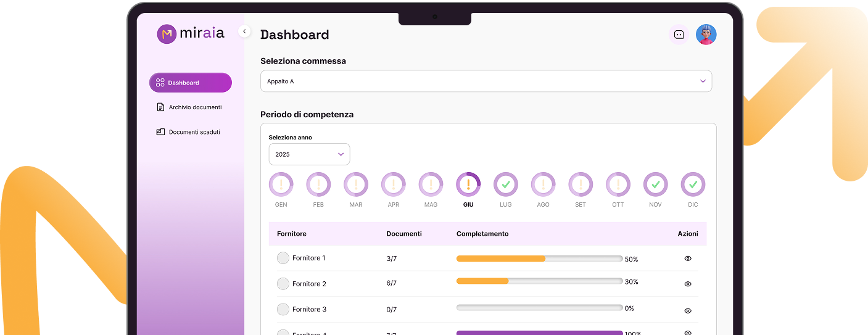
Task: Select the GEN month warning circle
Action: (281, 184)
